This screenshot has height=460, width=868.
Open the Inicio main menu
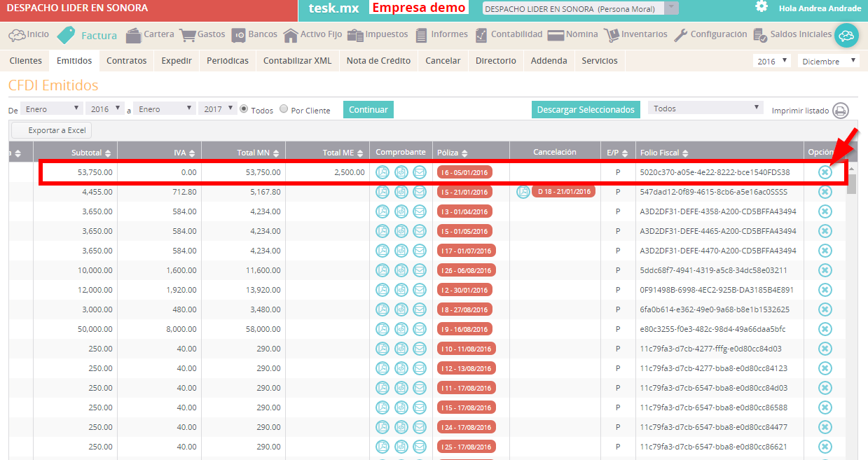coord(29,34)
